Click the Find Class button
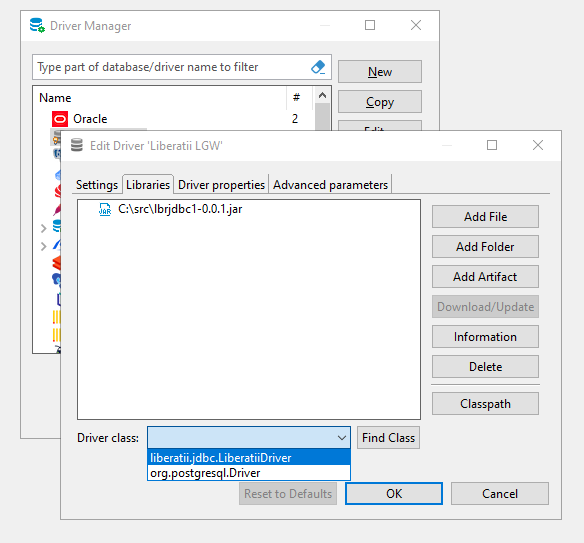The image size is (584, 543). pyautogui.click(x=388, y=438)
